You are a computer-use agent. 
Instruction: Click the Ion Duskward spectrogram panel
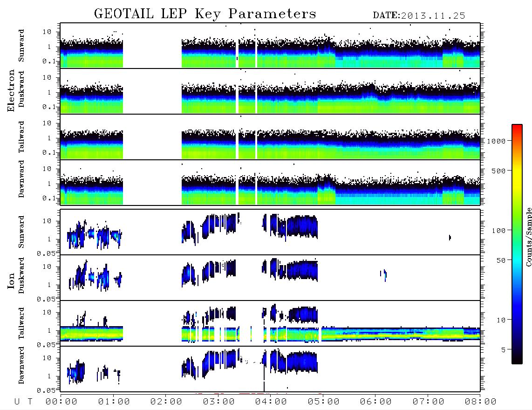pos(270,277)
